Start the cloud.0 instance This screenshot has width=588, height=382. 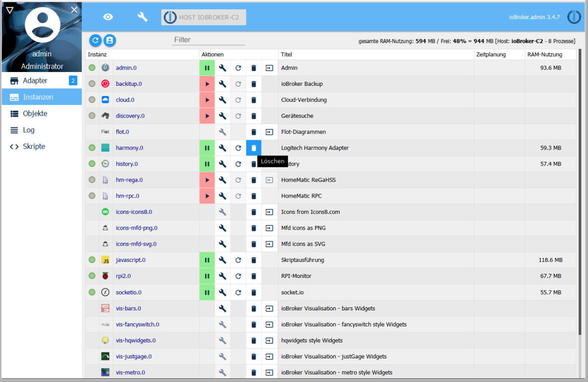click(x=207, y=100)
